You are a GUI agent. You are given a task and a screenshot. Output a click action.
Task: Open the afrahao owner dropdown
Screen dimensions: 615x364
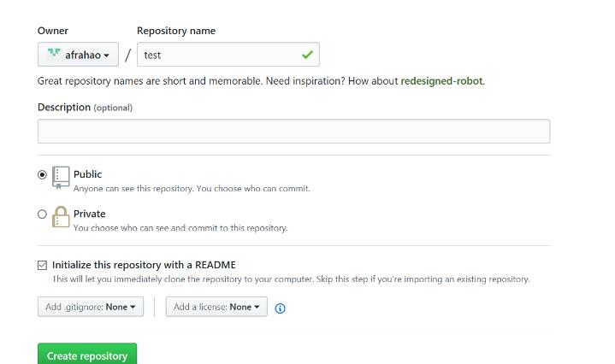78,55
